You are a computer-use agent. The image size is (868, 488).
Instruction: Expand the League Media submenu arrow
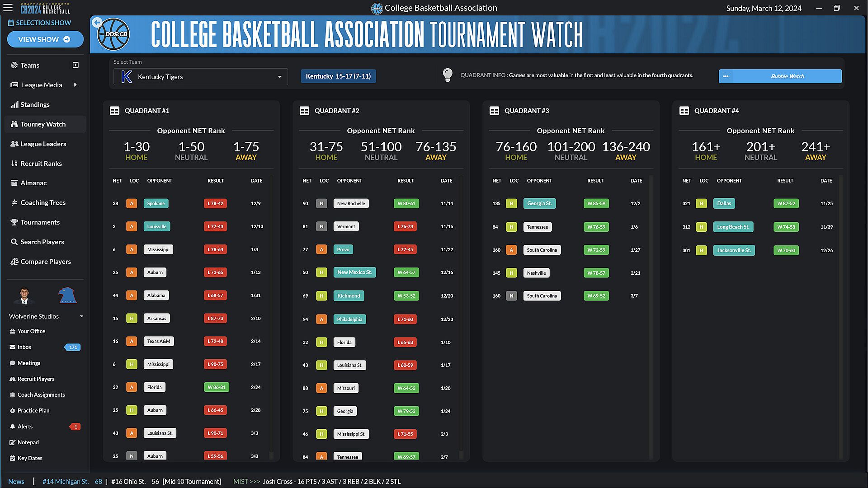coord(75,84)
